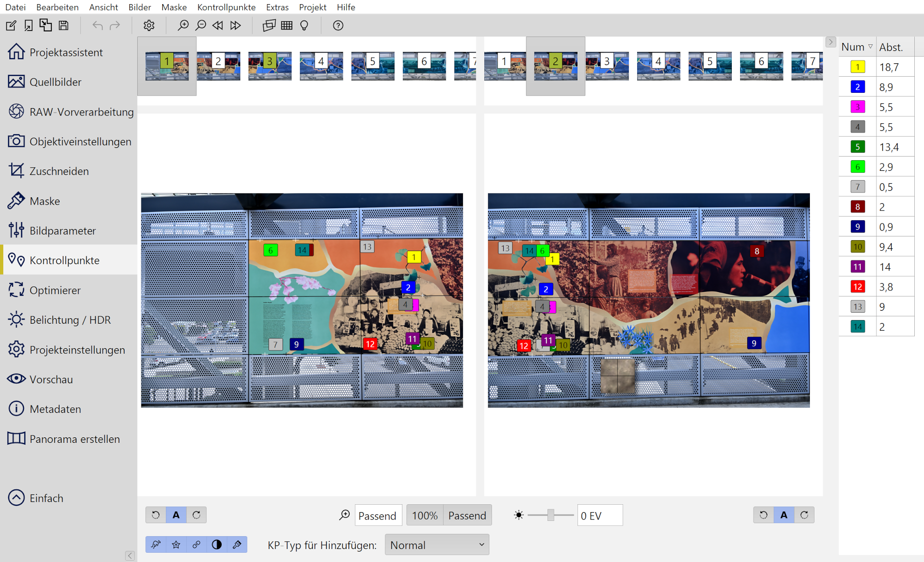Open the Extras menu
924x562 pixels.
[x=277, y=7]
